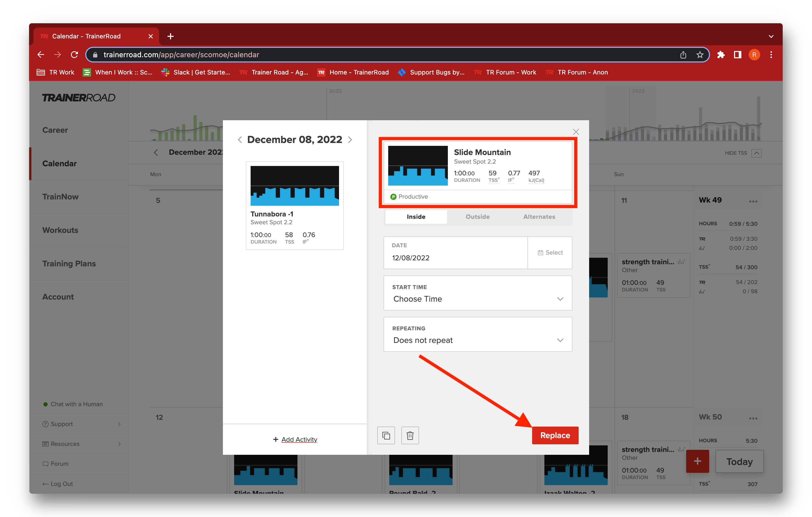Open the Chrome profile avatar R
Viewport: 812px width, 517px height.
point(754,55)
